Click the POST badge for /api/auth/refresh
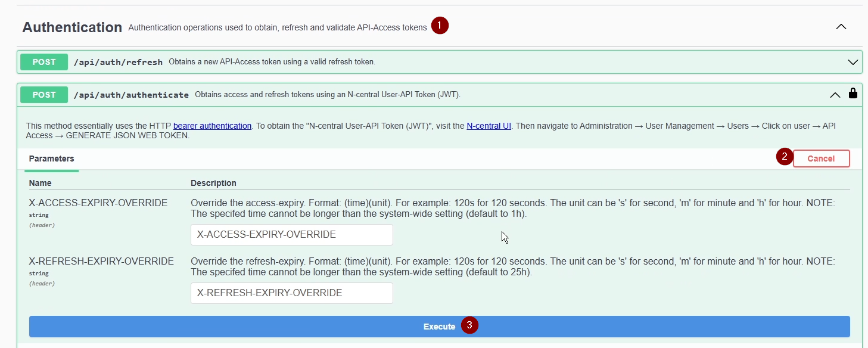The height and width of the screenshot is (348, 868). point(44,62)
